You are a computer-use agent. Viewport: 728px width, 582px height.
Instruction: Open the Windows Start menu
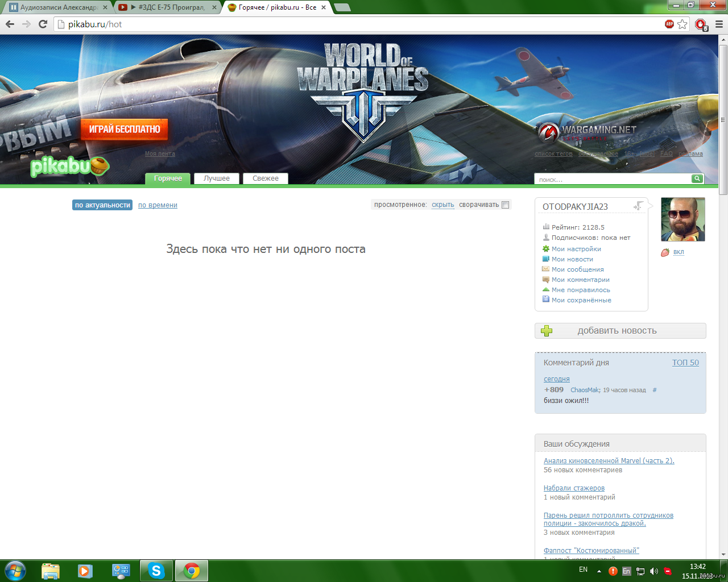pyautogui.click(x=15, y=571)
